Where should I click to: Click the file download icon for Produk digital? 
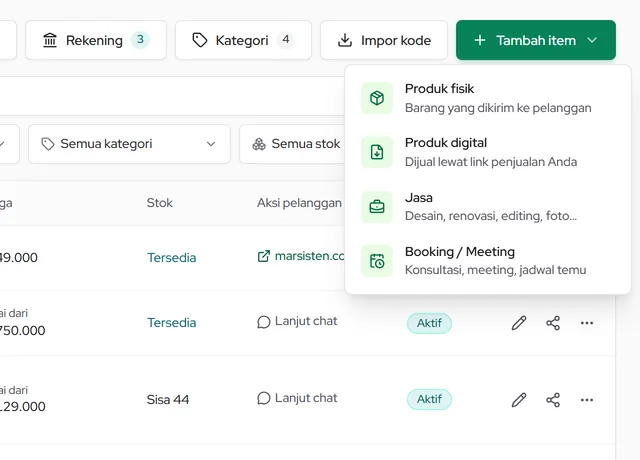[x=377, y=152]
